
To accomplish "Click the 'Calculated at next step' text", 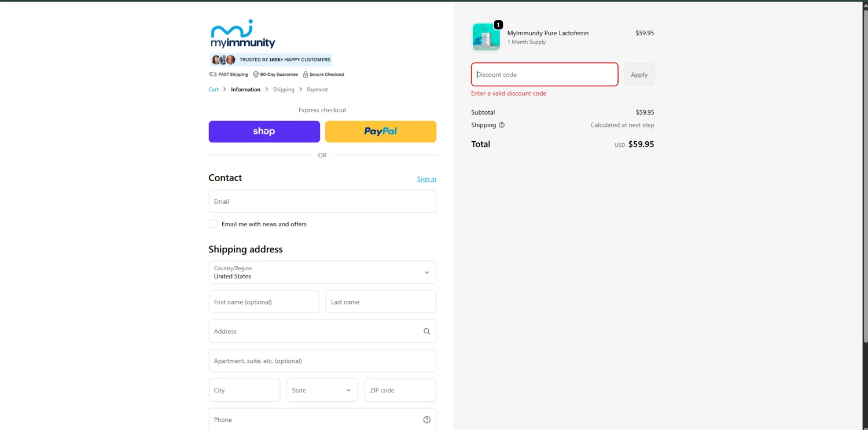I will pyautogui.click(x=622, y=125).
